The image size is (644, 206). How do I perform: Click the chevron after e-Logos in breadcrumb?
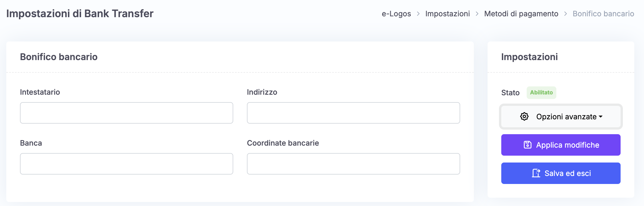(x=418, y=14)
